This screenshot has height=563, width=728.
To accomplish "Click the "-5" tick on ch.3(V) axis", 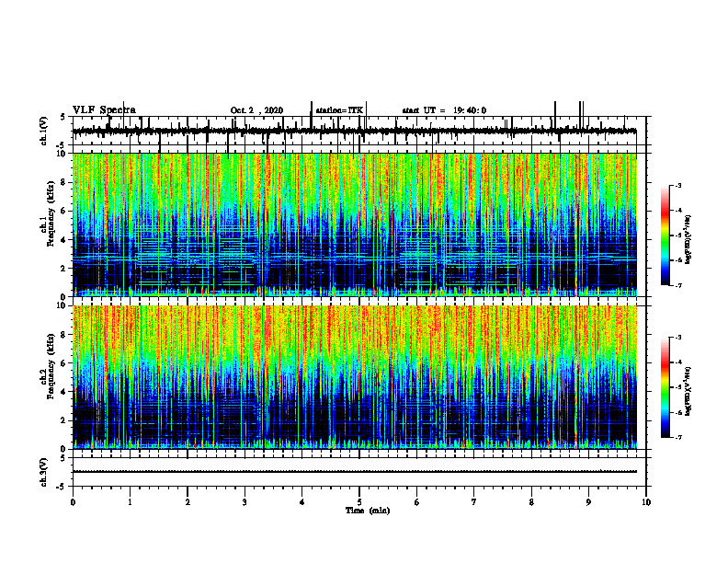I will coord(62,487).
